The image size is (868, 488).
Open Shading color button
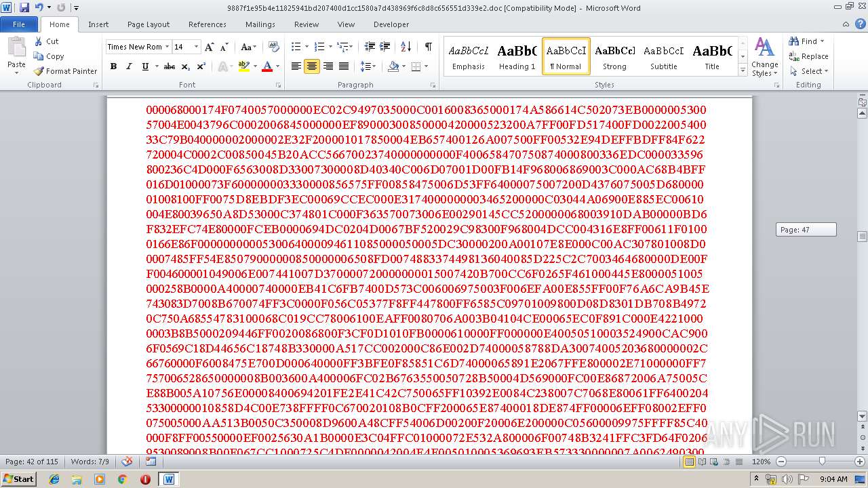tap(393, 66)
